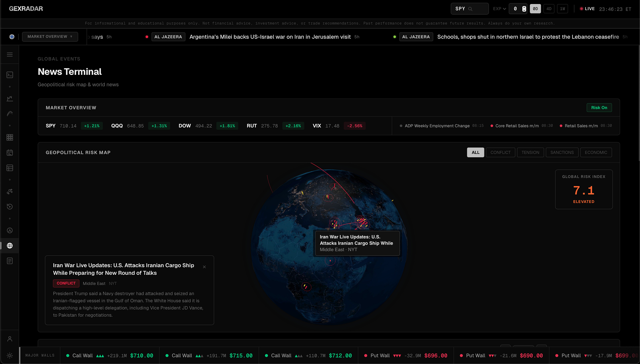Click the southern Africa risk marker on globe
Image resolution: width=640 pixels, height=364 pixels.
click(x=306, y=287)
